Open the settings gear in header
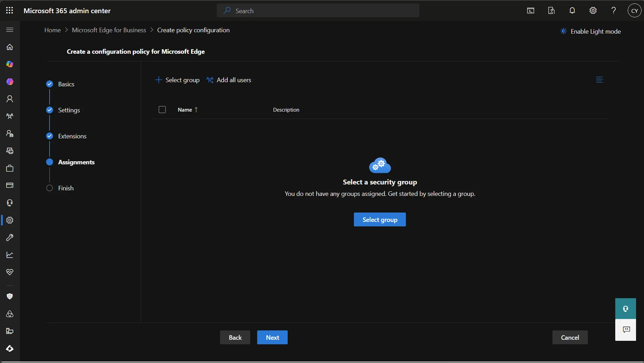This screenshot has height=363, width=644. pos(593,11)
